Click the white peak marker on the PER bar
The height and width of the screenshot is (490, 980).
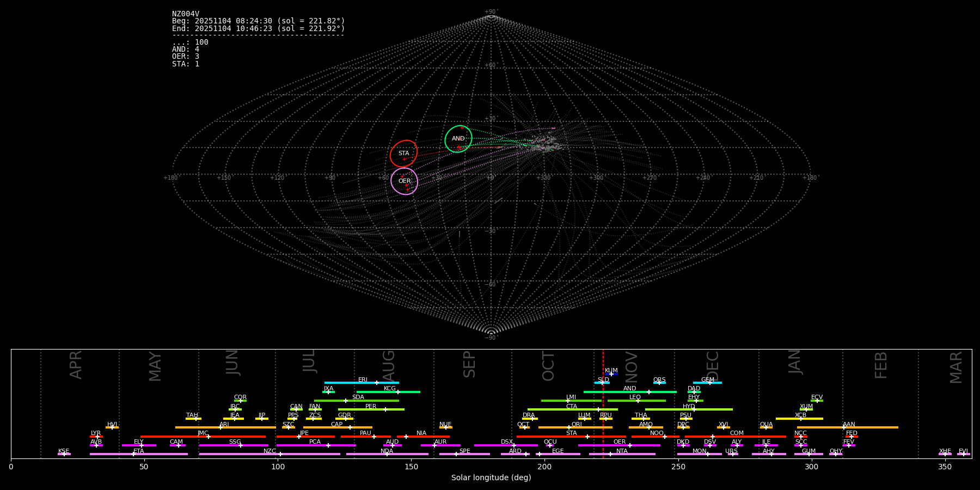tap(385, 409)
